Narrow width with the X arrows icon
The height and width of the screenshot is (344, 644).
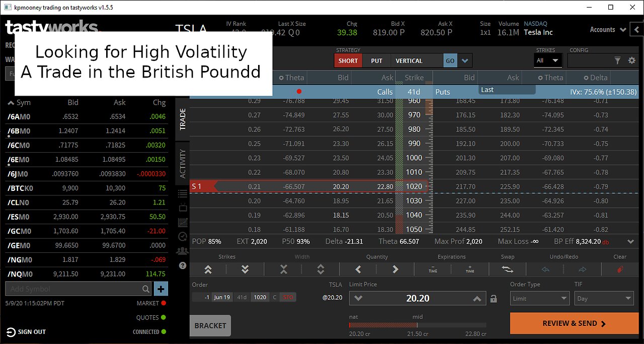(x=283, y=269)
